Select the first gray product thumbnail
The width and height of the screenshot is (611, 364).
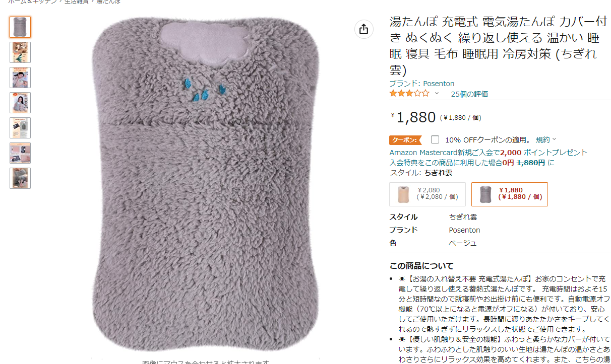tap(20, 27)
